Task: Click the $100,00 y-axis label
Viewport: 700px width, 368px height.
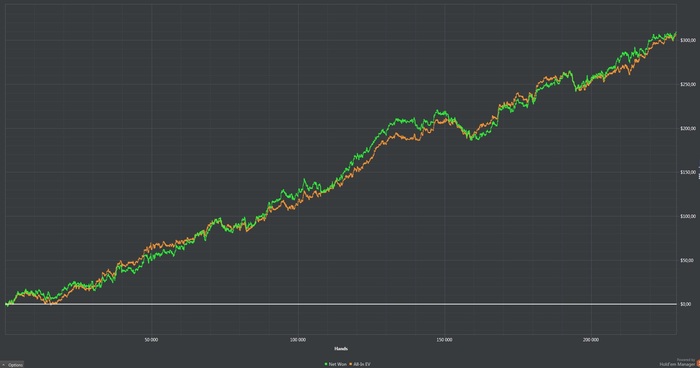Action: click(x=688, y=216)
